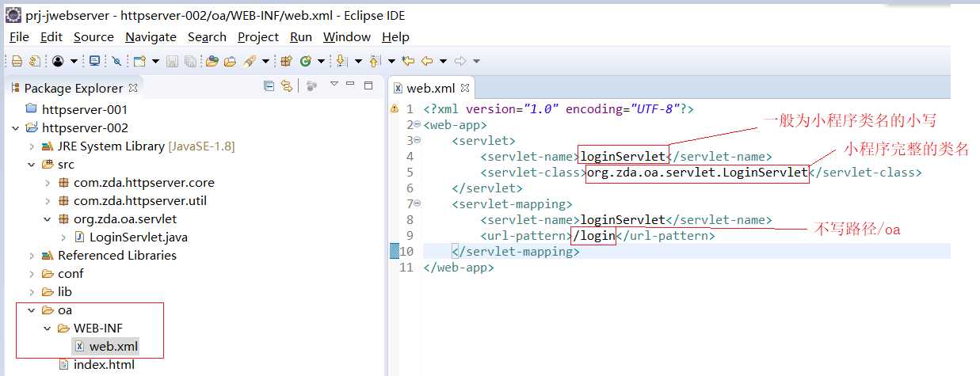Image resolution: width=980 pixels, height=376 pixels.
Task: Click Collapse All in Package Explorer
Action: pyautogui.click(x=269, y=86)
